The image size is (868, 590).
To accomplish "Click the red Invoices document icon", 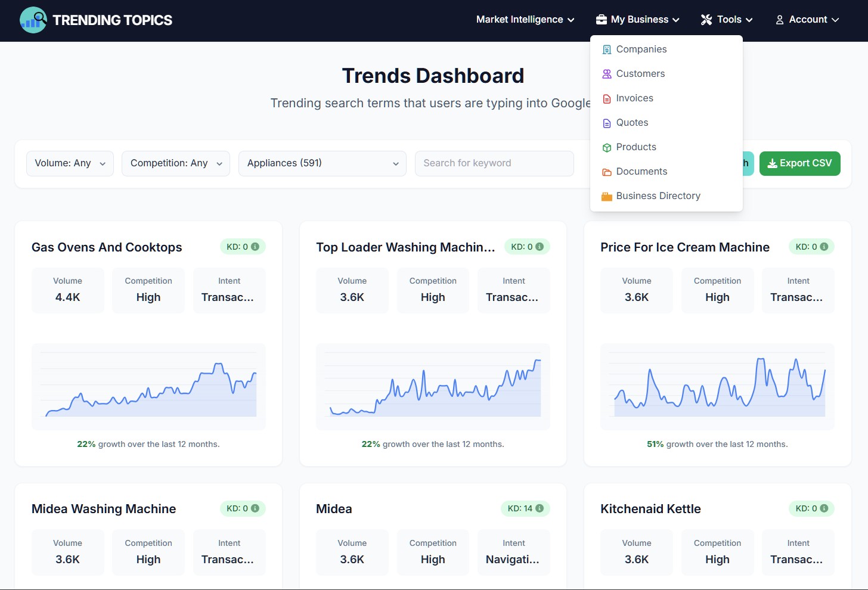I will (607, 98).
